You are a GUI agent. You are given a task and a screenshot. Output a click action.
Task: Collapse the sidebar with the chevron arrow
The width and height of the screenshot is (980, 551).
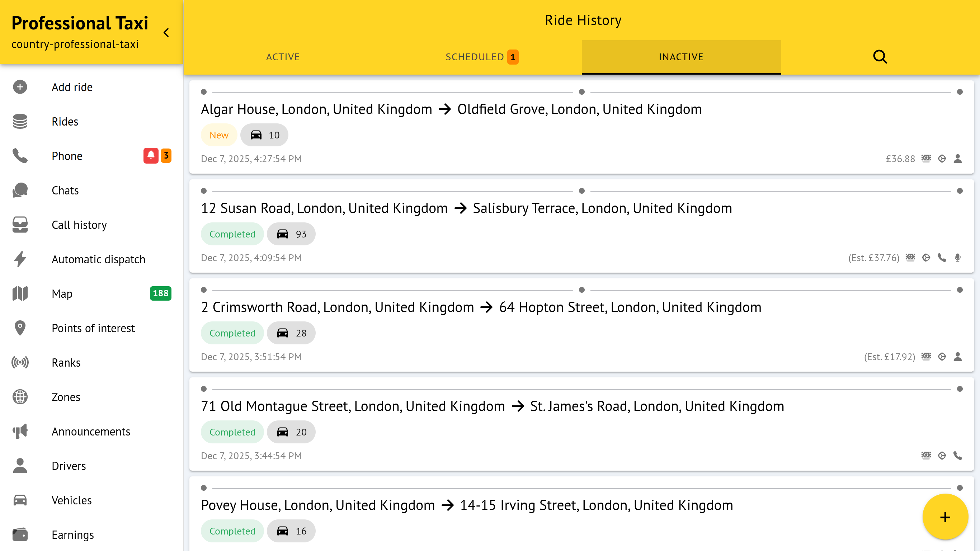(166, 33)
